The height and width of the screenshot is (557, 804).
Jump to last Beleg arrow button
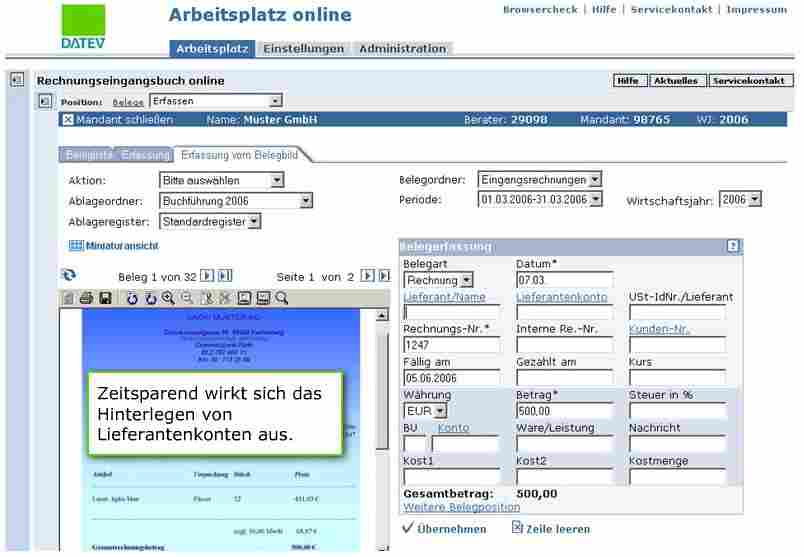[225, 276]
